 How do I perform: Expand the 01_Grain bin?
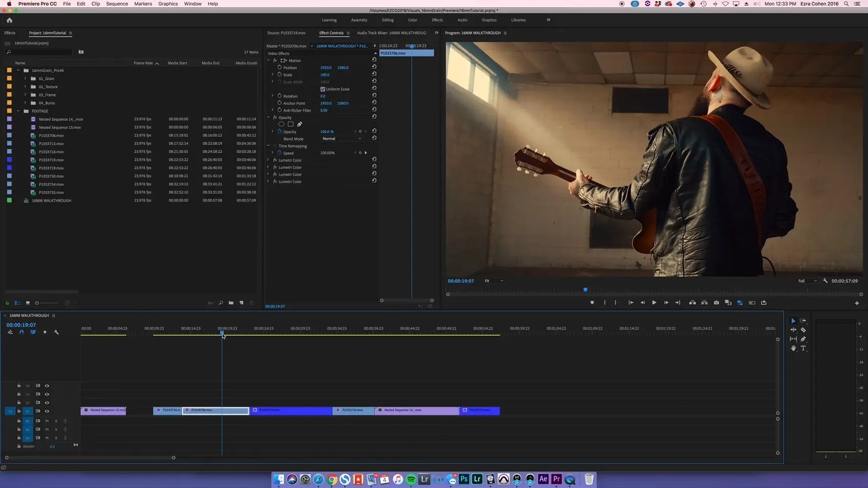pos(26,79)
